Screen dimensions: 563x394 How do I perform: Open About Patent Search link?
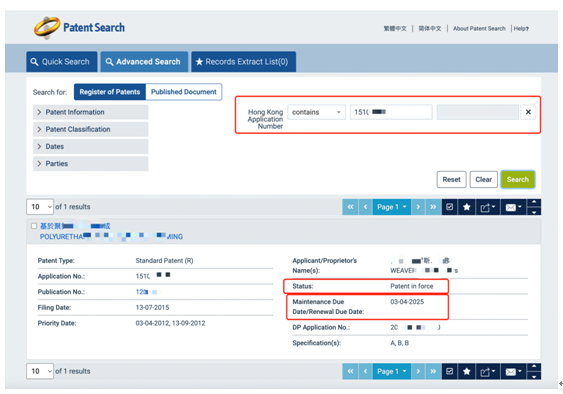(x=479, y=28)
